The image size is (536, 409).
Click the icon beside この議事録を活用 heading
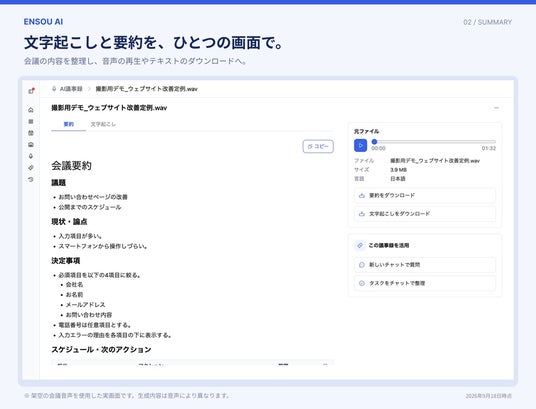coord(360,245)
